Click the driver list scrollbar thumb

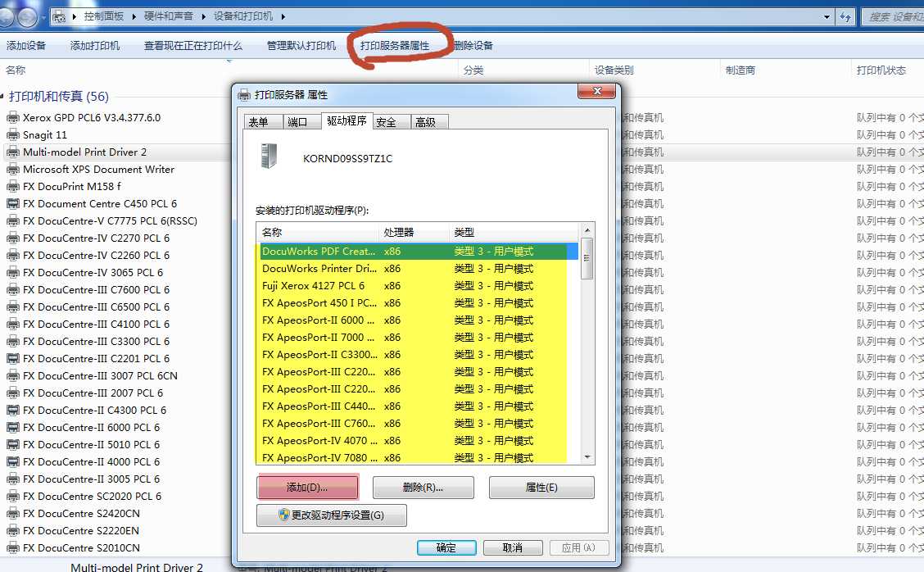point(587,257)
